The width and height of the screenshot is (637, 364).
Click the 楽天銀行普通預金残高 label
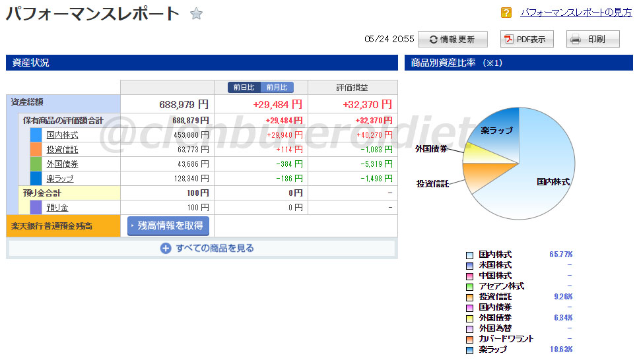pos(51,226)
